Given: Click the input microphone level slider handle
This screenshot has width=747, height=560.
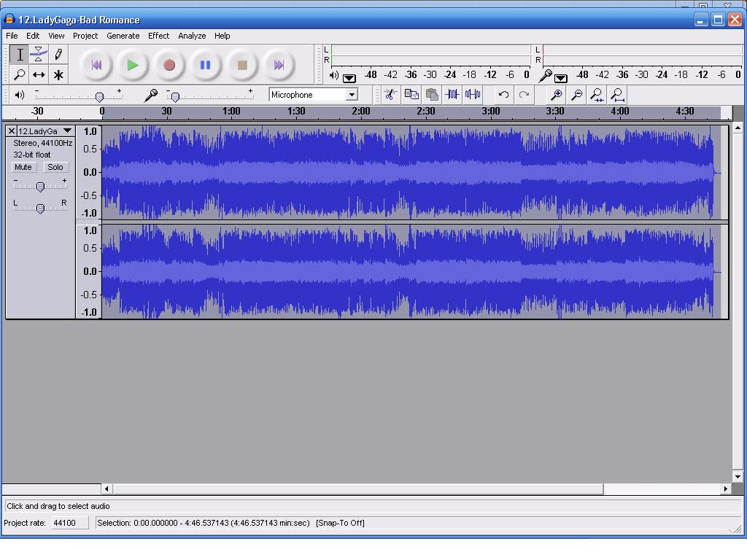Looking at the screenshot, I should (175, 97).
